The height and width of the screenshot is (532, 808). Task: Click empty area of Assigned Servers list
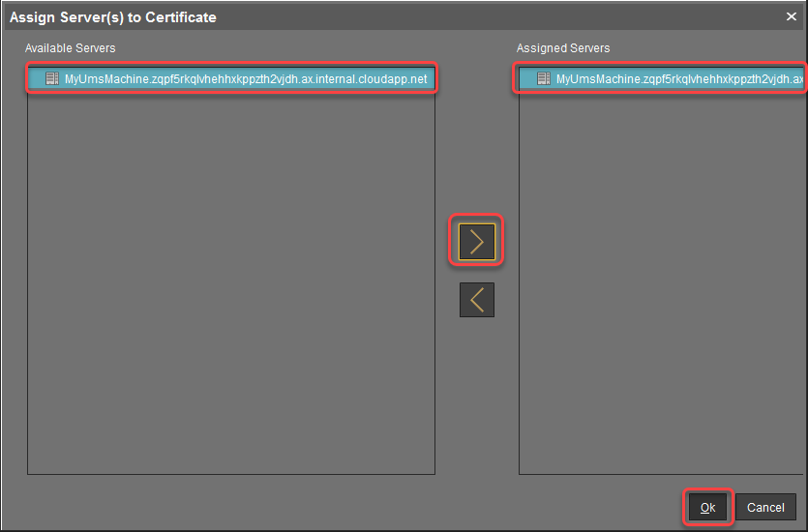click(x=663, y=290)
